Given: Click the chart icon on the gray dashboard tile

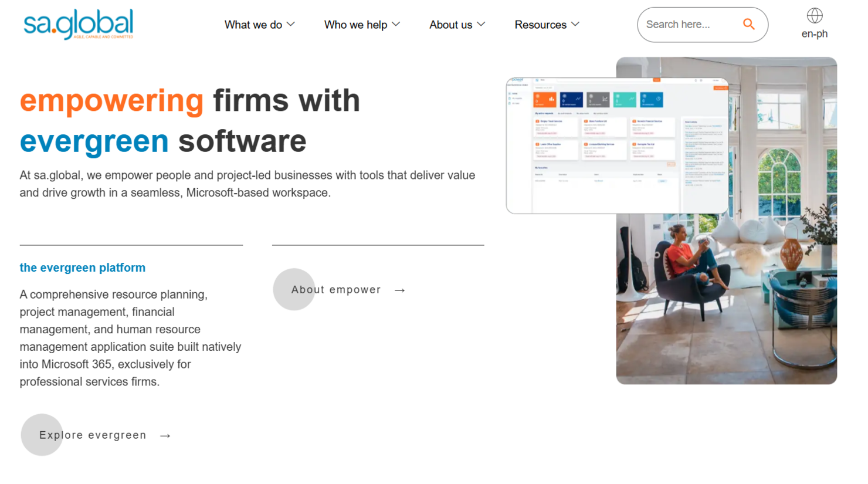Looking at the screenshot, I should tap(604, 99).
